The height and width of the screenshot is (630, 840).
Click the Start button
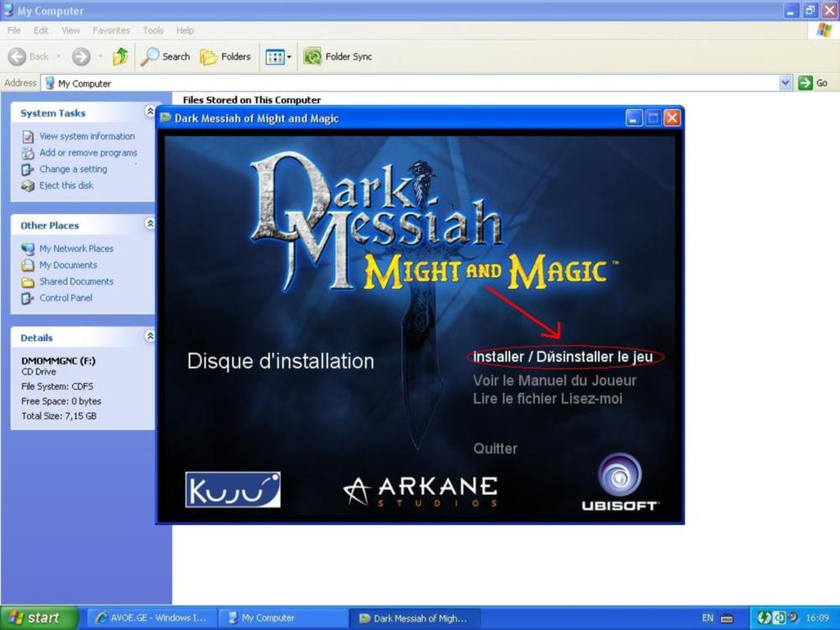tap(39, 617)
